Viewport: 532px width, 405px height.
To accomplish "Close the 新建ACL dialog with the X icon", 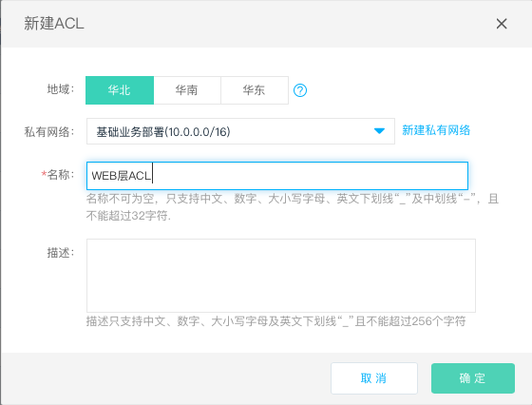I will click(502, 24).
